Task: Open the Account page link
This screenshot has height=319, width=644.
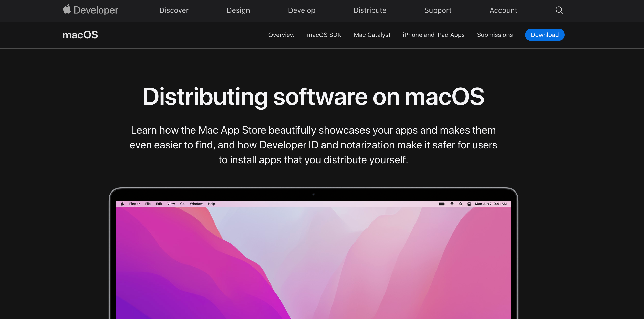Action: point(503,10)
